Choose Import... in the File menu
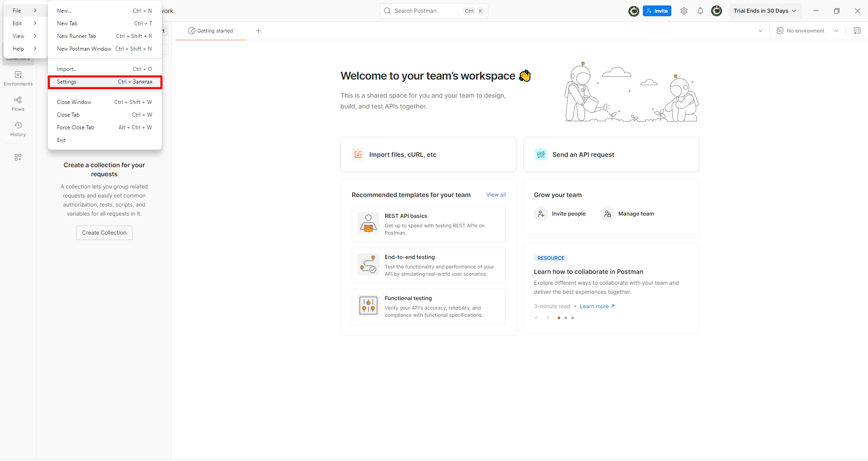 pyautogui.click(x=104, y=69)
